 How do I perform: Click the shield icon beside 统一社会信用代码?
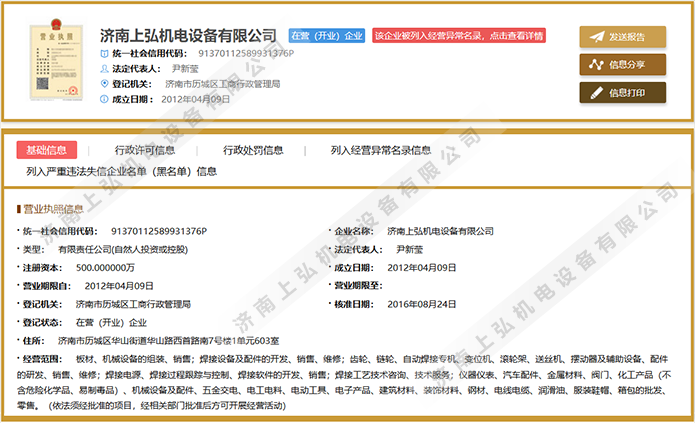(104, 54)
